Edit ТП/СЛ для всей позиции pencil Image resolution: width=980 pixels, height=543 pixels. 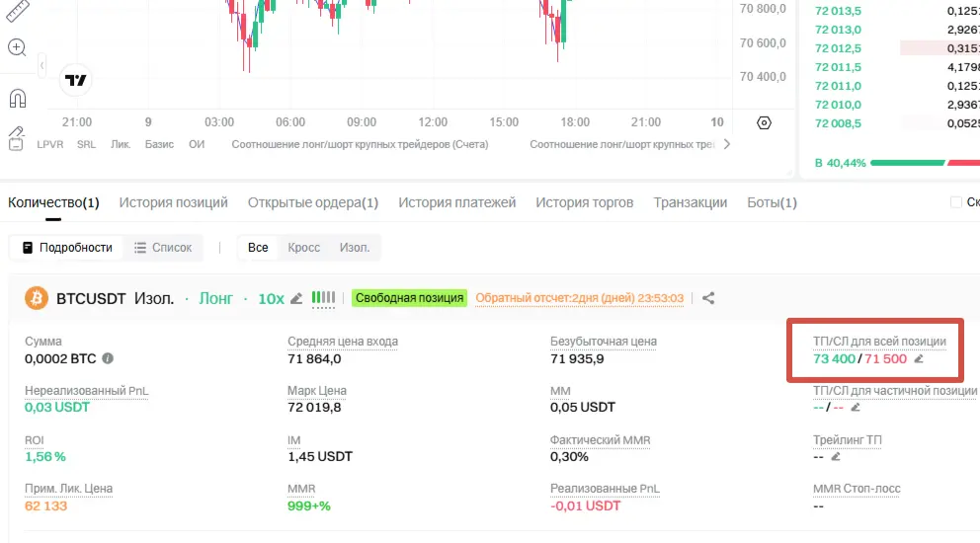click(918, 358)
